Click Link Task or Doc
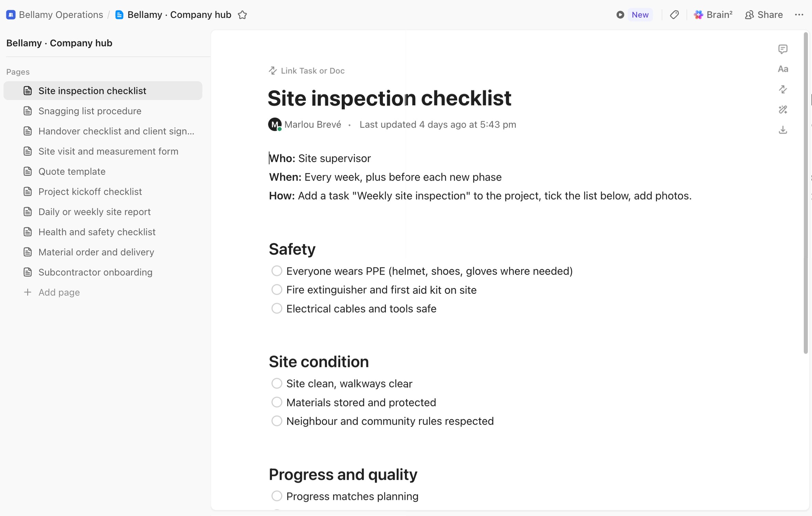 point(307,71)
